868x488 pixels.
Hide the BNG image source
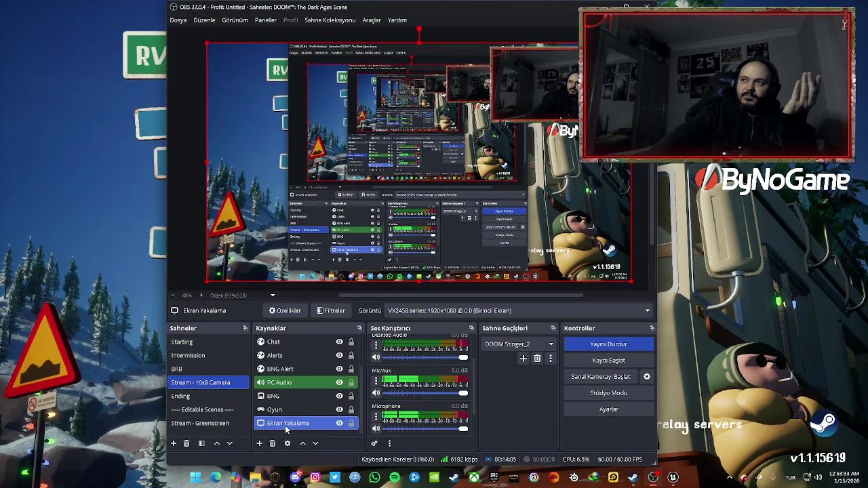[x=340, y=396]
